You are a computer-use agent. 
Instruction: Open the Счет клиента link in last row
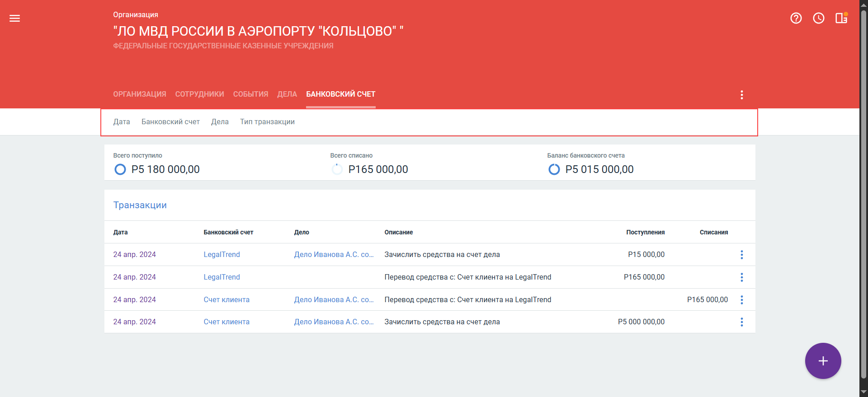tap(226, 322)
